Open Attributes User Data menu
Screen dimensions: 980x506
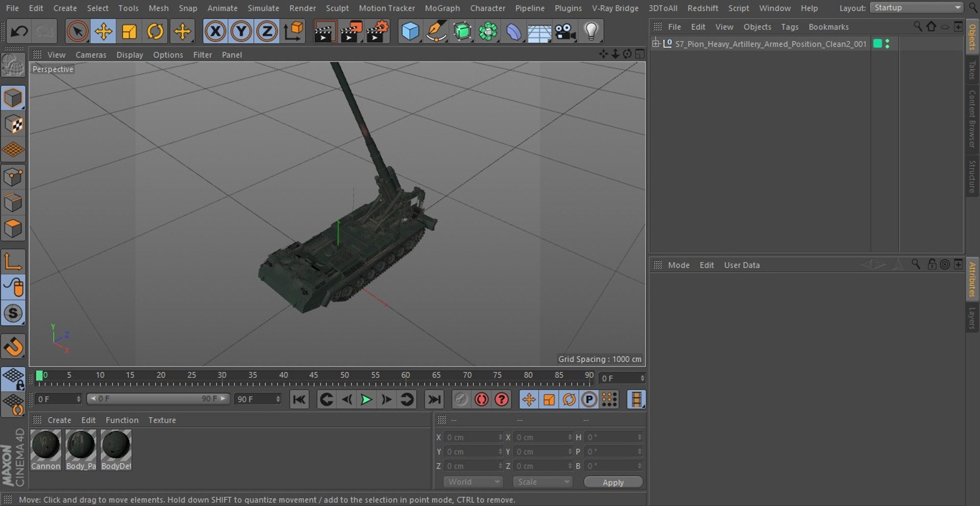[x=742, y=265]
